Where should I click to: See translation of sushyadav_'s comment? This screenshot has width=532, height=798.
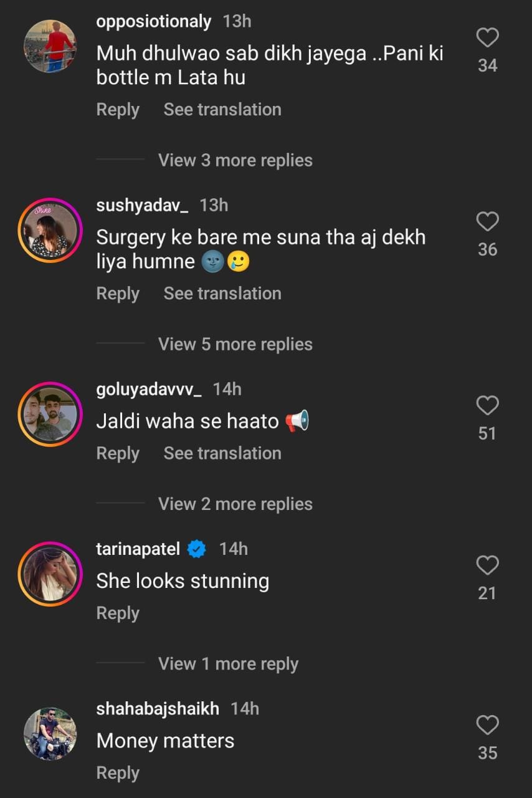point(222,294)
